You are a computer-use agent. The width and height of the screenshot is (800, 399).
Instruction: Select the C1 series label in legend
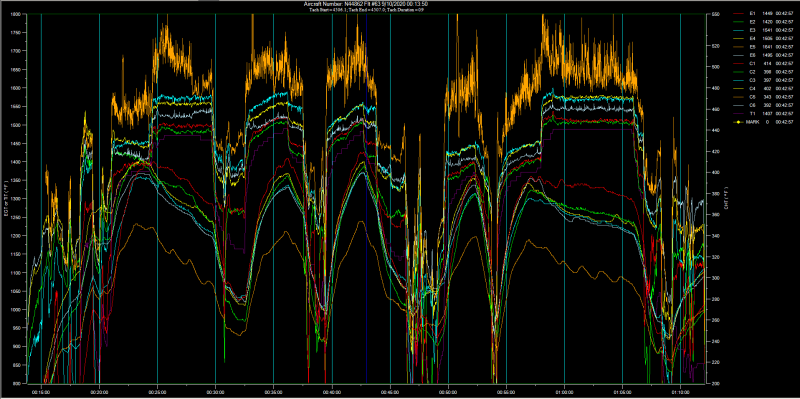(x=753, y=63)
